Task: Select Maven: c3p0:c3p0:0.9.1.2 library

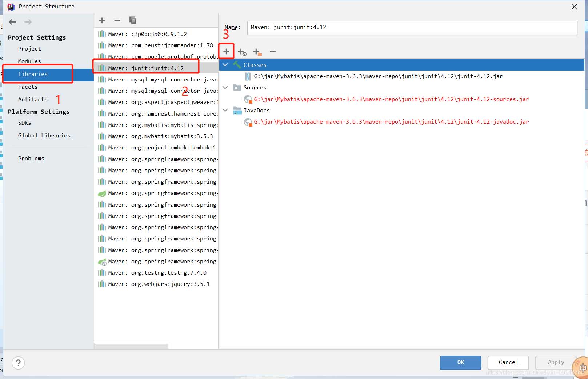Action: click(x=156, y=34)
